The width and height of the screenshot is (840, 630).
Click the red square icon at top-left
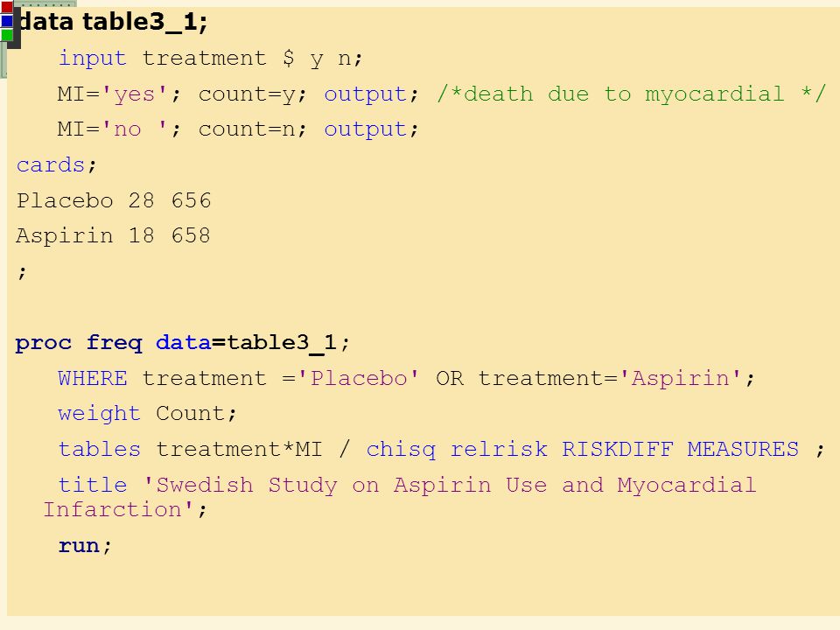coord(6,8)
